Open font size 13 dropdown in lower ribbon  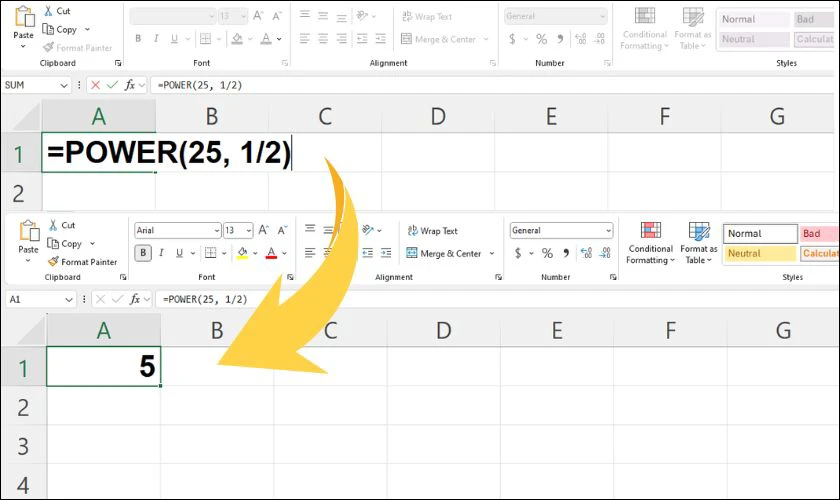pyautogui.click(x=249, y=230)
